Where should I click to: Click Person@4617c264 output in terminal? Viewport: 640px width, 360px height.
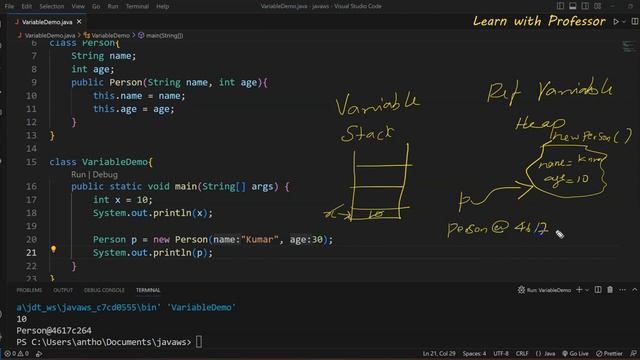(x=54, y=330)
